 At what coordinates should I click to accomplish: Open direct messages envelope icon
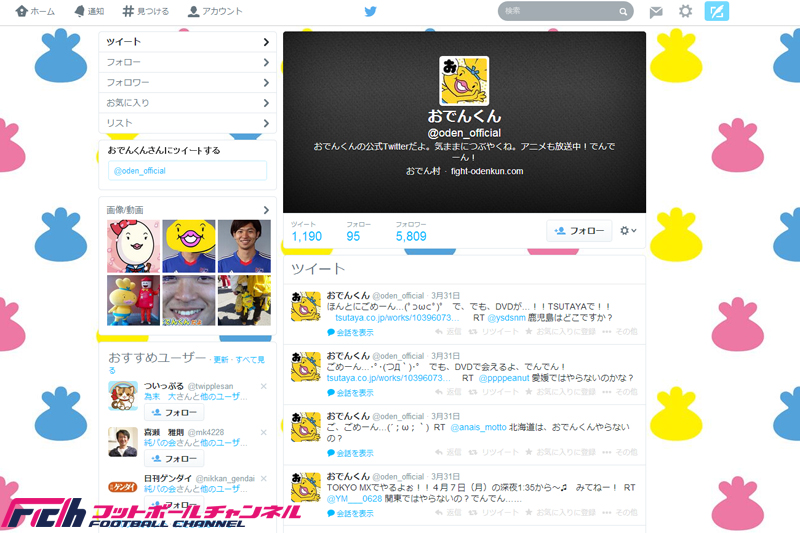[656, 12]
